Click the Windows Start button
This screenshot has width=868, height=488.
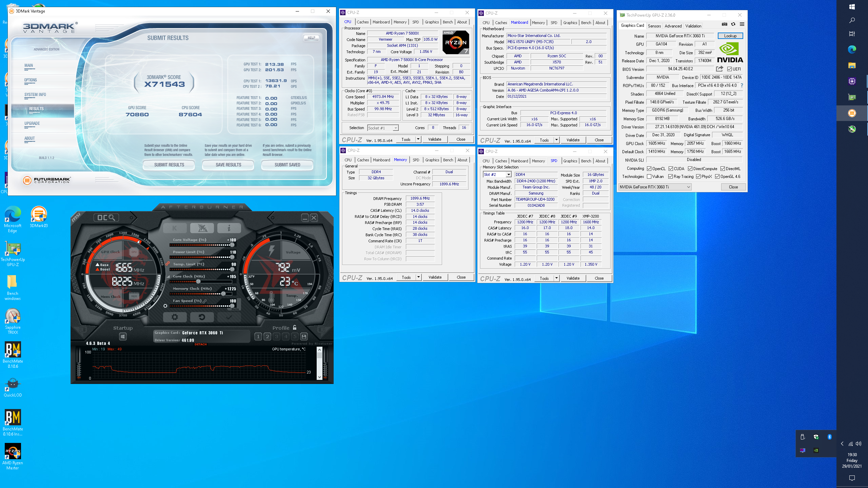coord(852,7)
